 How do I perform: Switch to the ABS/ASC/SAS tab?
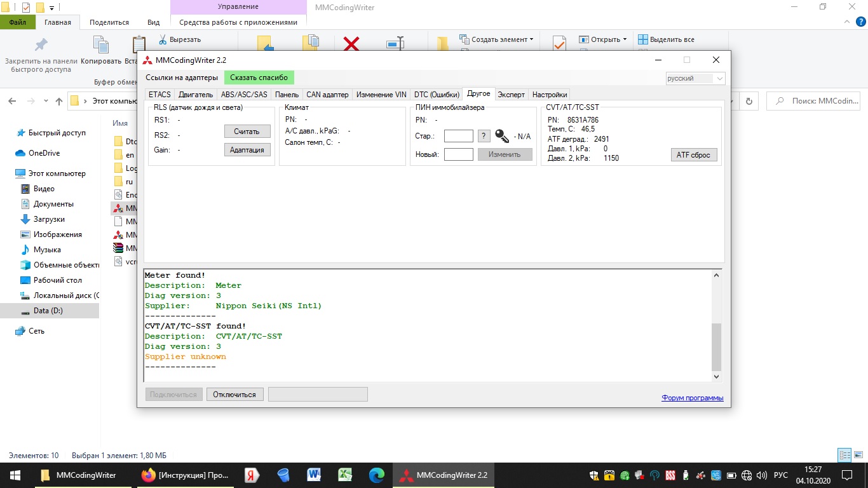point(244,95)
